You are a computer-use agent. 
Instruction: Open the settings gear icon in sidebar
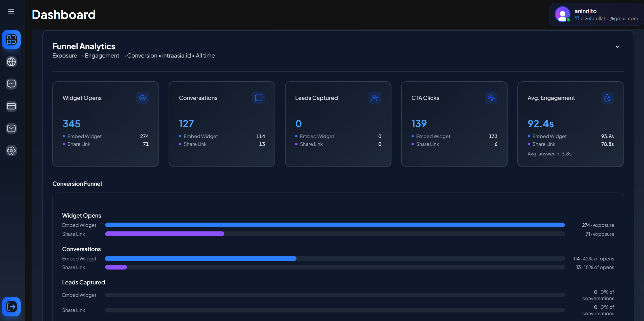pyautogui.click(x=11, y=151)
